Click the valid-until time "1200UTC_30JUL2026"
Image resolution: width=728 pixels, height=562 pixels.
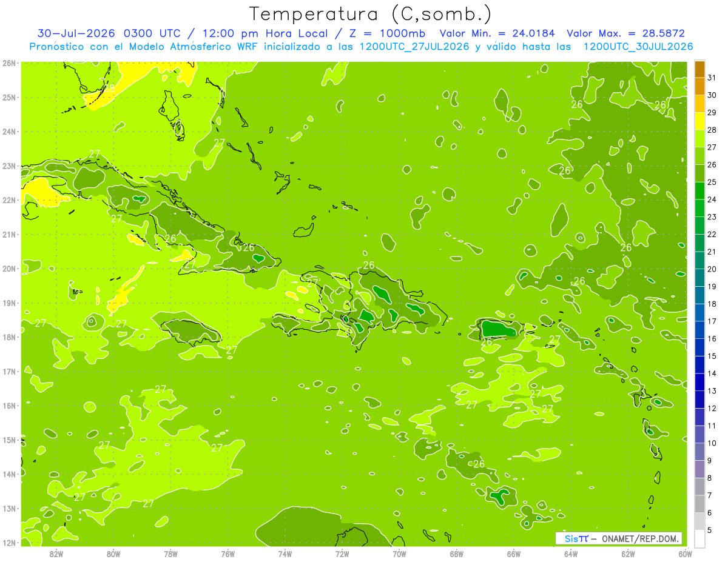[638, 46]
